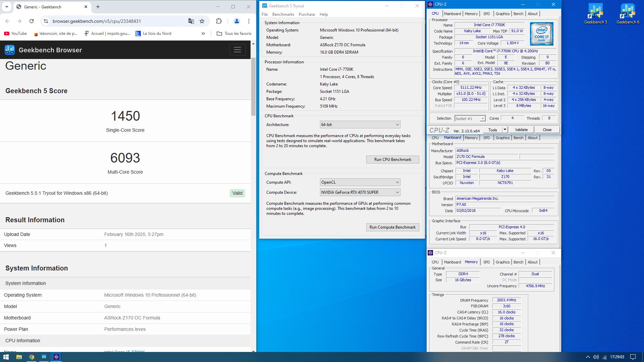Image resolution: width=644 pixels, height=362 pixels.
Task: Open Geekbench 6 desktop shortcut
Action: click(x=628, y=14)
